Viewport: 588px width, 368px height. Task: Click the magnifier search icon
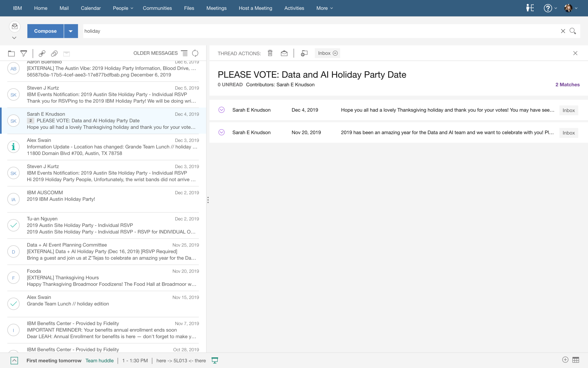pos(573,31)
